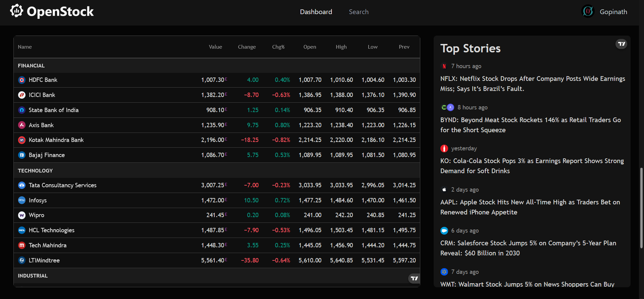Image resolution: width=644 pixels, height=299 pixels.
Task: Click the HCL Technologies logo icon
Action: (22, 230)
